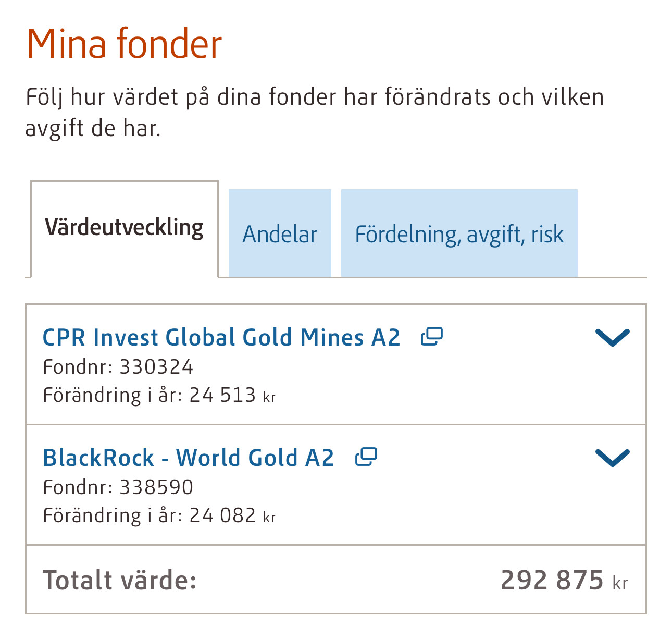
Task: Click fund number 330324
Action: coord(156,367)
